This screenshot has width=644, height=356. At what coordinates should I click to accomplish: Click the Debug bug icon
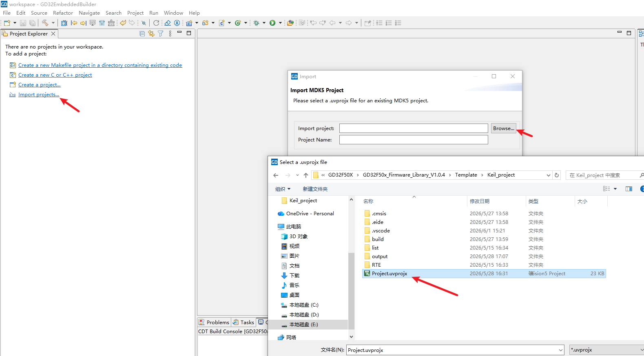point(256,23)
